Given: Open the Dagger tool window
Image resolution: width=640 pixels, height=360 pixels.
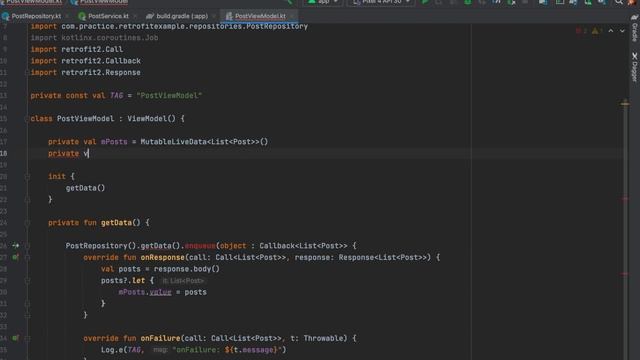Looking at the screenshot, I should 634,67.
